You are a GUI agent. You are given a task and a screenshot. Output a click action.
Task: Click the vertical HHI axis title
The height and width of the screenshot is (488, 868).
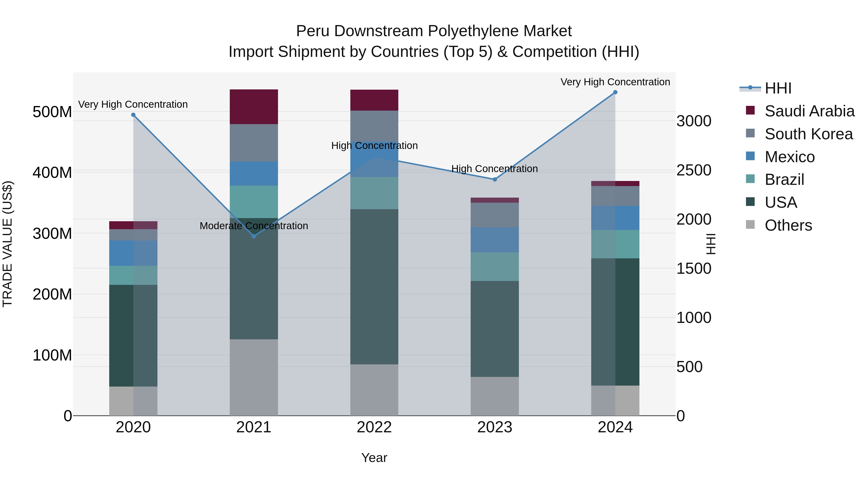coord(711,244)
